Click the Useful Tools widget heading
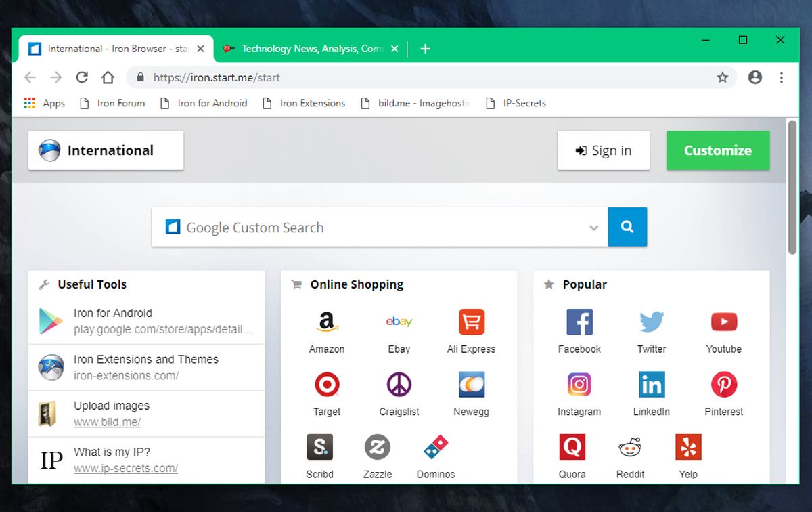 click(92, 284)
